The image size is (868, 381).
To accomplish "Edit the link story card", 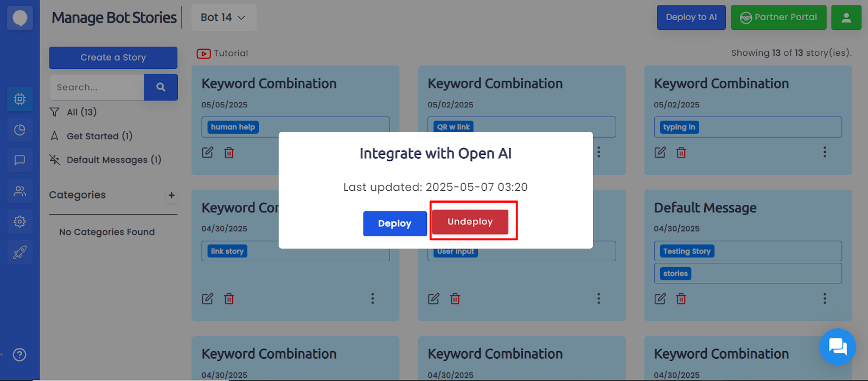I will (x=208, y=299).
